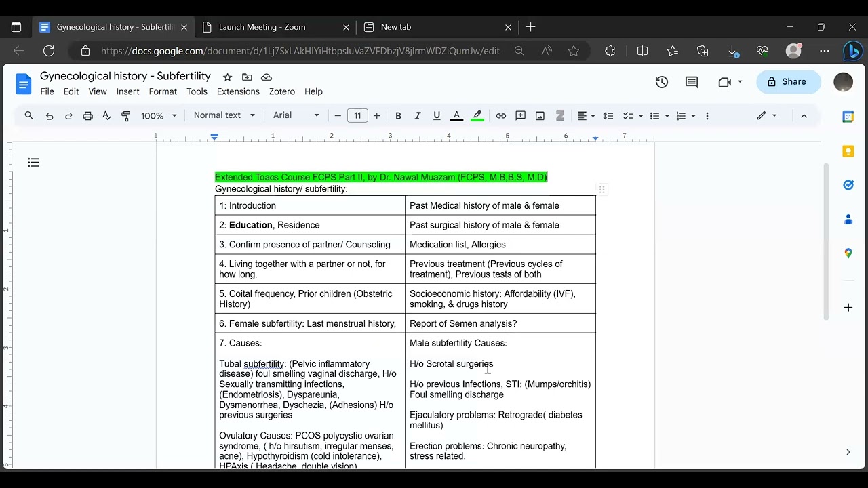Open the comments panel icon

pyautogui.click(x=692, y=82)
